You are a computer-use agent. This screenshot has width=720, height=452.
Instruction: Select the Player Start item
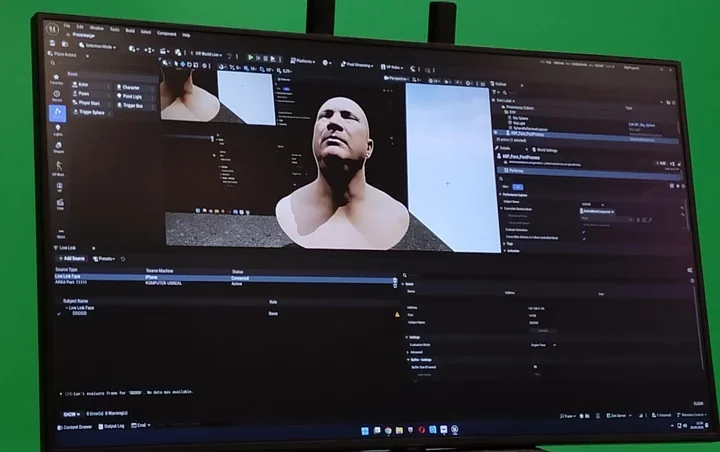(x=90, y=103)
